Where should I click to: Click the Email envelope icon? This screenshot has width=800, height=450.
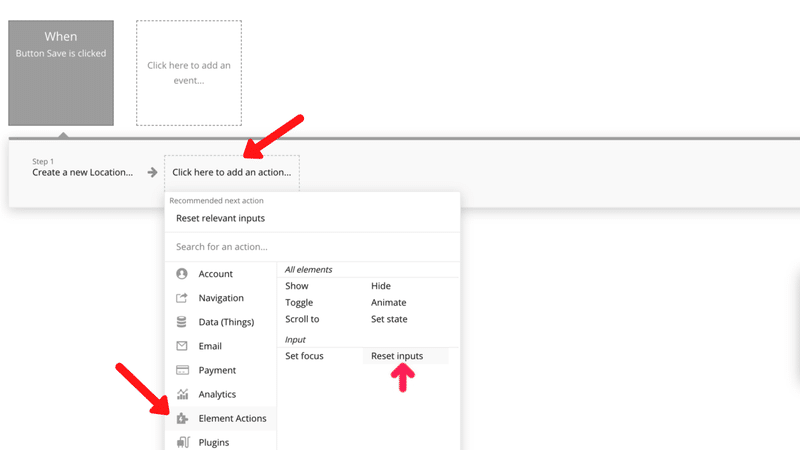point(182,346)
